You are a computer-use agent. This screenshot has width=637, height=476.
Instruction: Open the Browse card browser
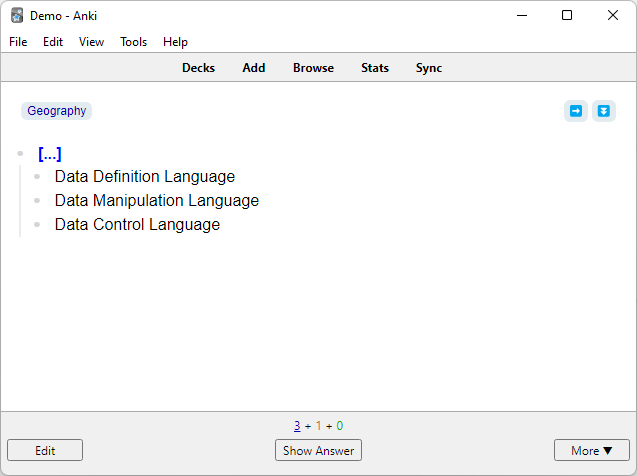tap(313, 68)
